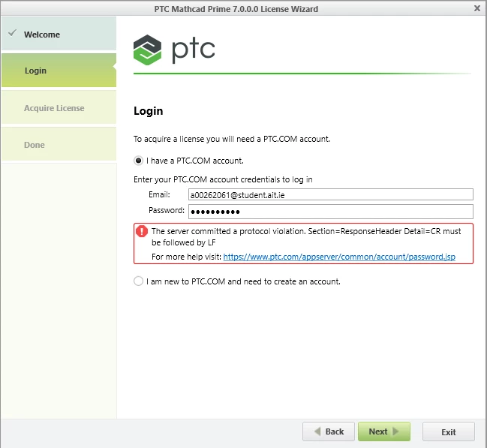Select the Welcome step in sidebar
Screen dimensions: 487x448
click(59, 34)
